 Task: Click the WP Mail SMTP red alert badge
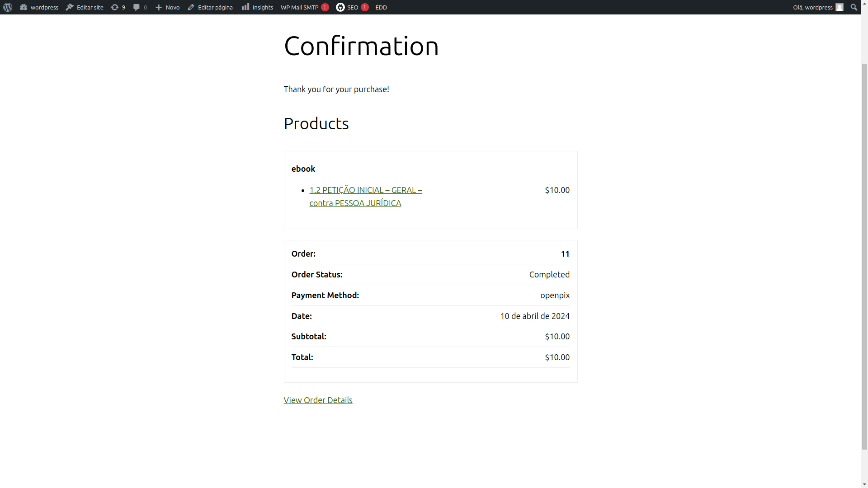tap(325, 7)
